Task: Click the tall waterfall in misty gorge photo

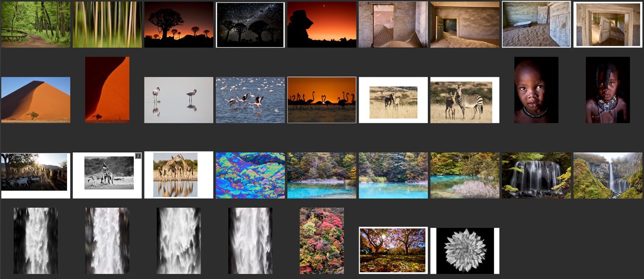Action: (x=608, y=175)
